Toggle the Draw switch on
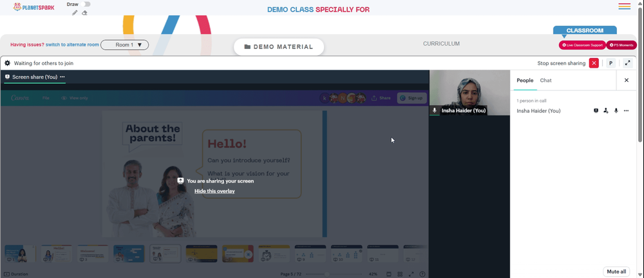Screen dimensions: 644x278 (x=86, y=4)
